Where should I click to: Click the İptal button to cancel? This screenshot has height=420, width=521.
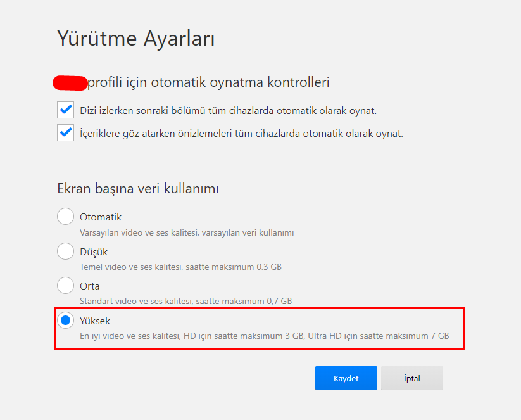[412, 378]
